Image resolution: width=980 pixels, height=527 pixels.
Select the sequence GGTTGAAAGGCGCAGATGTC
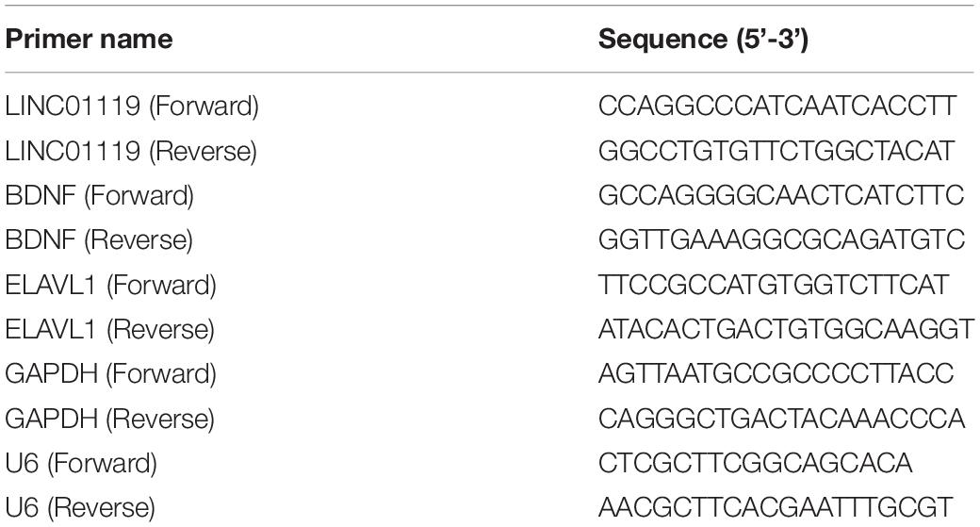[x=781, y=239]
